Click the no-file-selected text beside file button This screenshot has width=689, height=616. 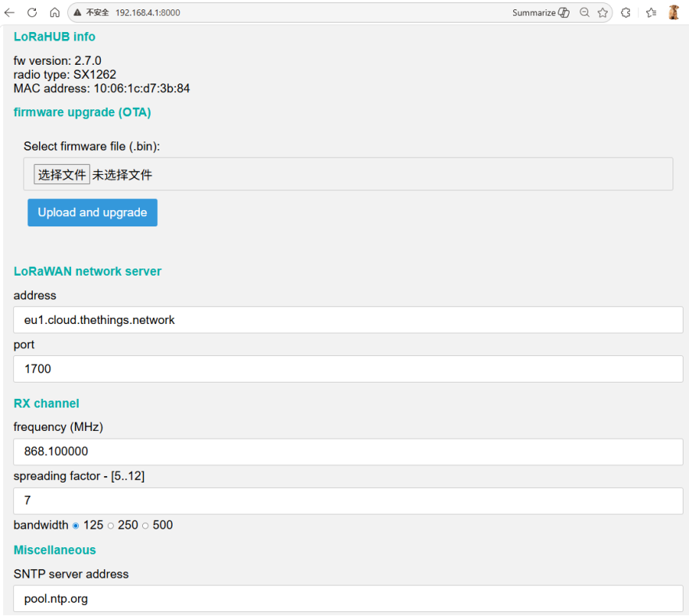coord(122,175)
